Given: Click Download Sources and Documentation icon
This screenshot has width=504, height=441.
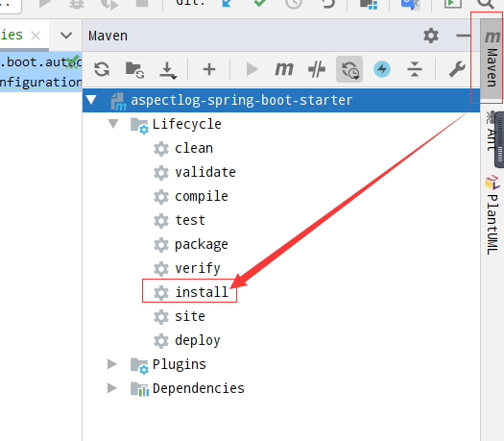Looking at the screenshot, I should point(168,70).
